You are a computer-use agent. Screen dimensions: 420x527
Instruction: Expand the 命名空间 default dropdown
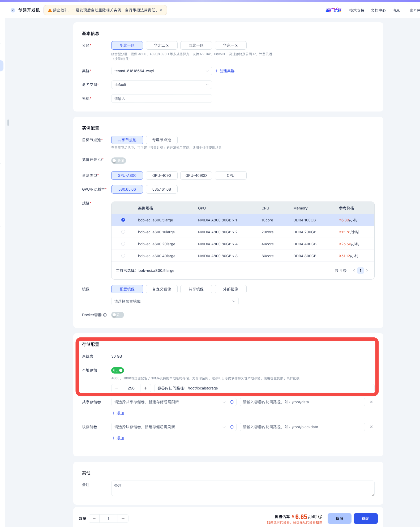[161, 85]
